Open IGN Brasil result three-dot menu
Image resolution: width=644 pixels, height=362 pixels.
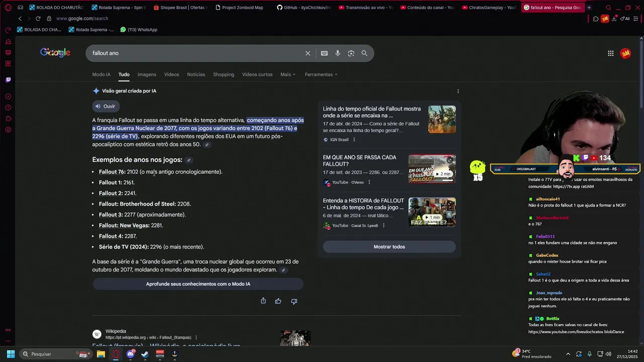click(354, 140)
